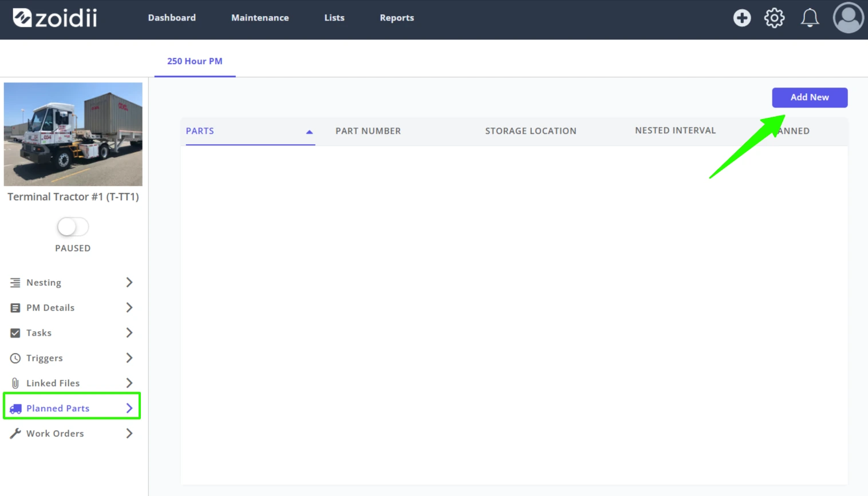Open the Maintenance menu
Screen dimensions: 868x496
[x=260, y=18]
